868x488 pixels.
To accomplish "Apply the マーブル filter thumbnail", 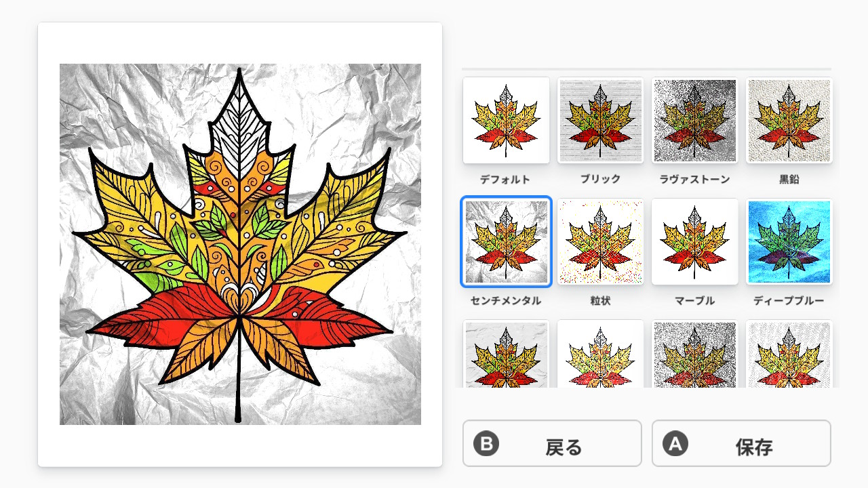I will [694, 241].
